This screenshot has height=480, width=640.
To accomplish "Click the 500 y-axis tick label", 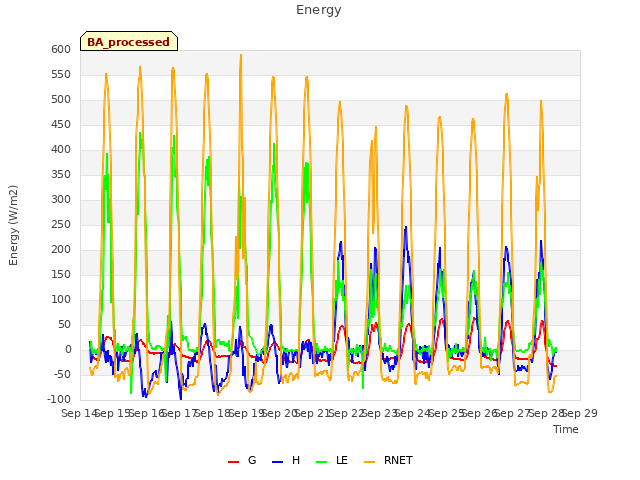I will click(61, 100).
